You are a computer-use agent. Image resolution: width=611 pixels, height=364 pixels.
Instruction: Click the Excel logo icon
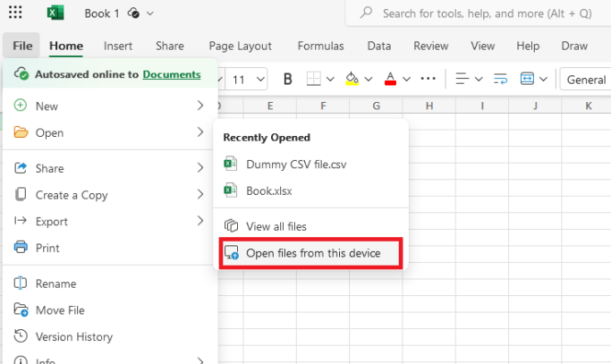click(x=55, y=13)
